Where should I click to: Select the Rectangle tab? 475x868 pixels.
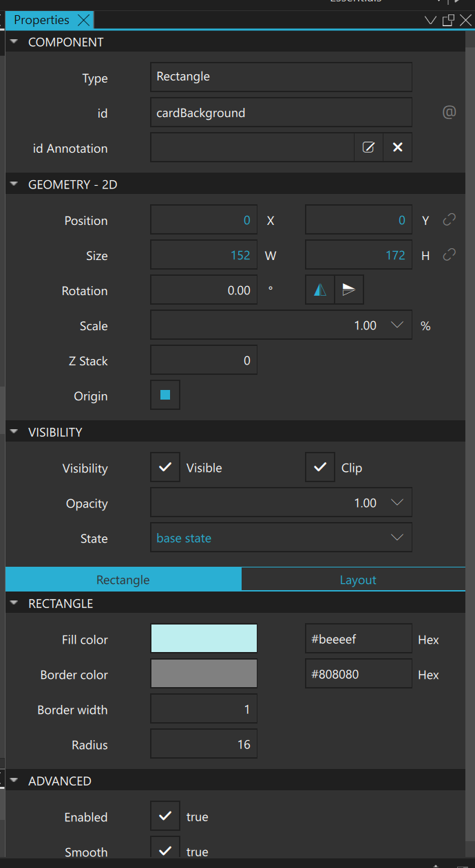(x=123, y=580)
